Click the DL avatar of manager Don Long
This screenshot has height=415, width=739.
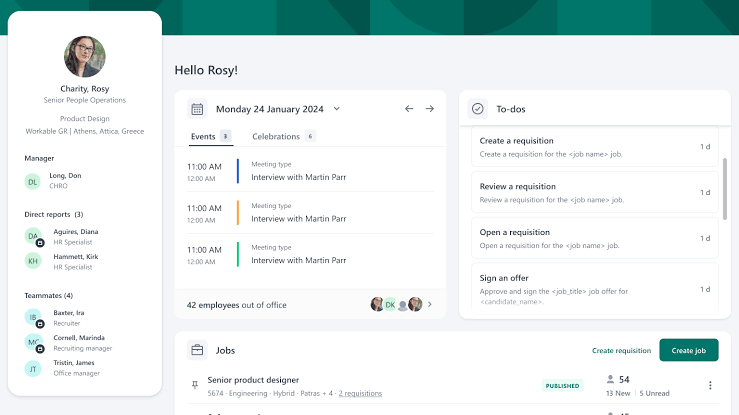(33, 181)
